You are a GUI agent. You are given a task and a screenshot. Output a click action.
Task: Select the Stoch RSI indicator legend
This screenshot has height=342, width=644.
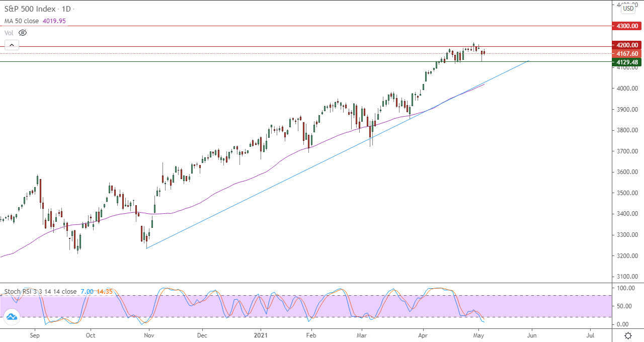point(41,291)
